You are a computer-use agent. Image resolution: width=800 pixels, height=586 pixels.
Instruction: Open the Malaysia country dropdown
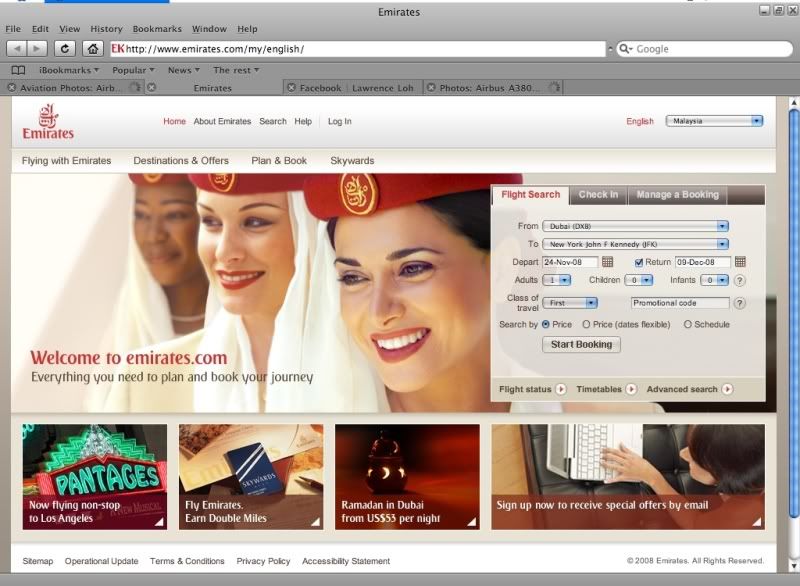pos(714,121)
